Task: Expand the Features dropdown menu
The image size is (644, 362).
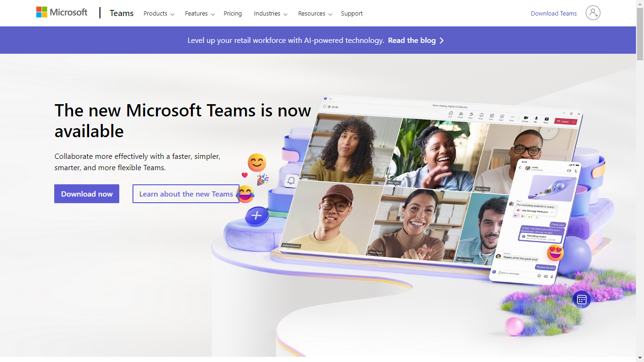Action: pos(200,14)
